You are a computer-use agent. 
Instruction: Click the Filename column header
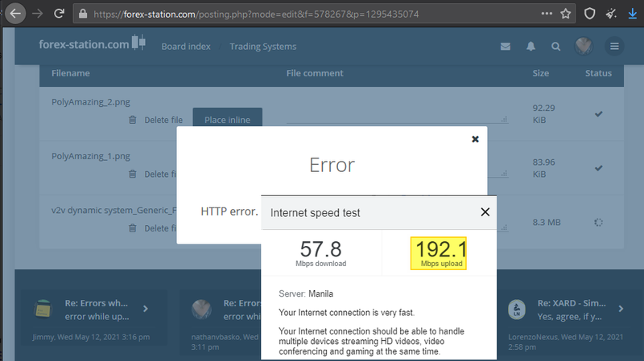71,73
